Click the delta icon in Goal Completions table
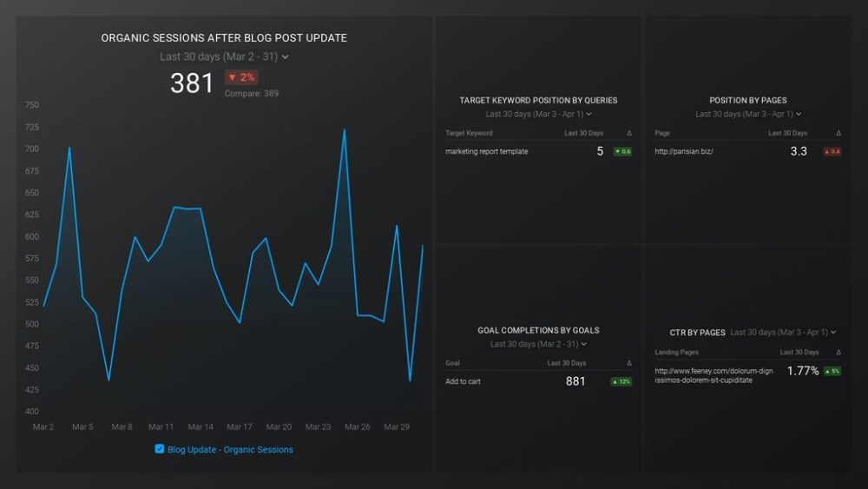868x489 pixels. point(628,363)
